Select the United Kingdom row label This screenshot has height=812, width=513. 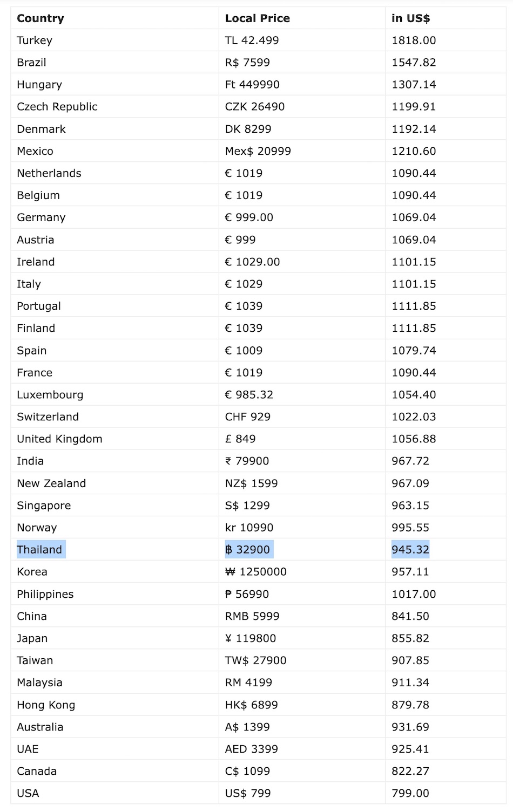[59, 439]
